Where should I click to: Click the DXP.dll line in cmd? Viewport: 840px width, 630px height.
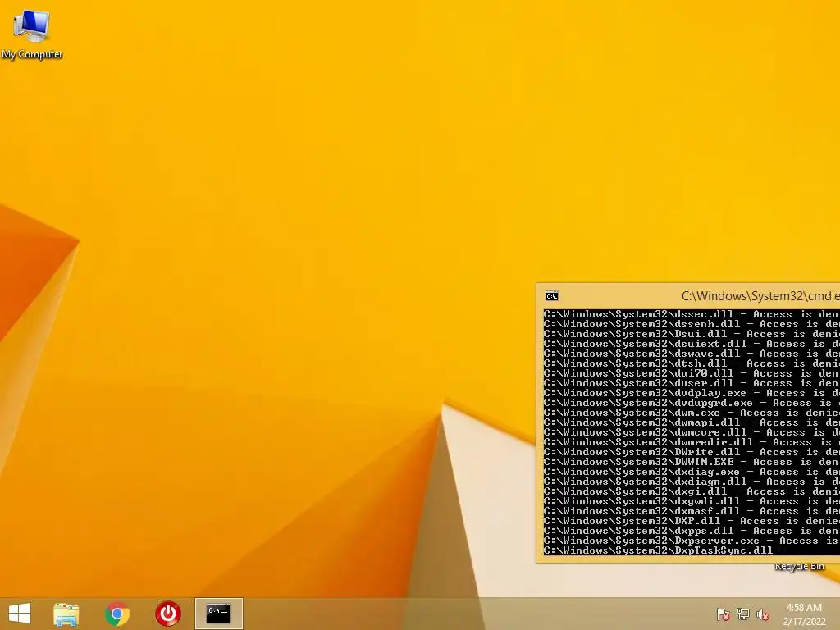[x=691, y=521]
